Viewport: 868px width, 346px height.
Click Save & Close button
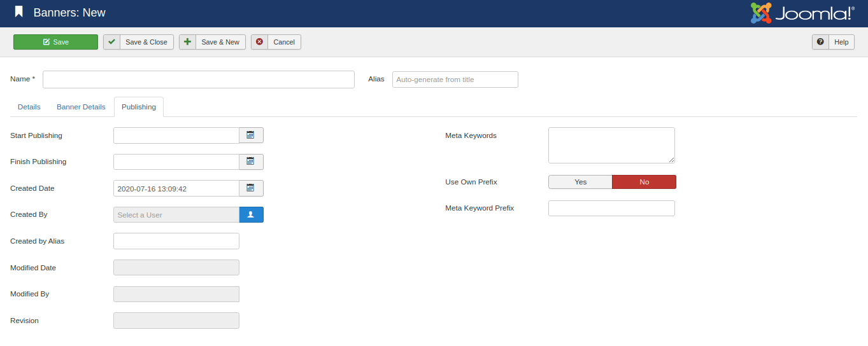tap(138, 42)
